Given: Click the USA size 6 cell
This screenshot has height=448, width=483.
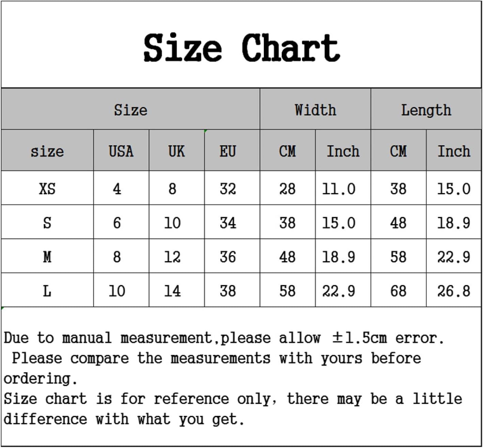Looking at the screenshot, I should pos(117,222).
